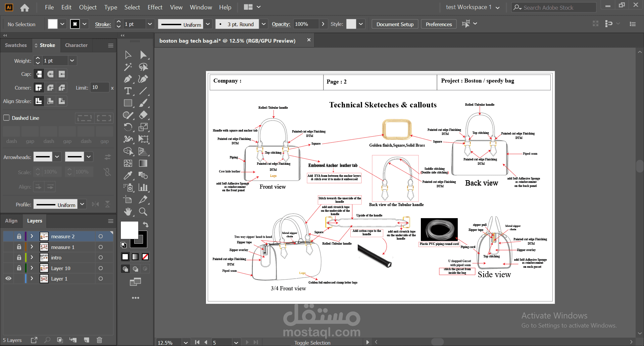The image size is (644, 346).
Task: Unlock the measure 1 layer
Action: (x=19, y=247)
